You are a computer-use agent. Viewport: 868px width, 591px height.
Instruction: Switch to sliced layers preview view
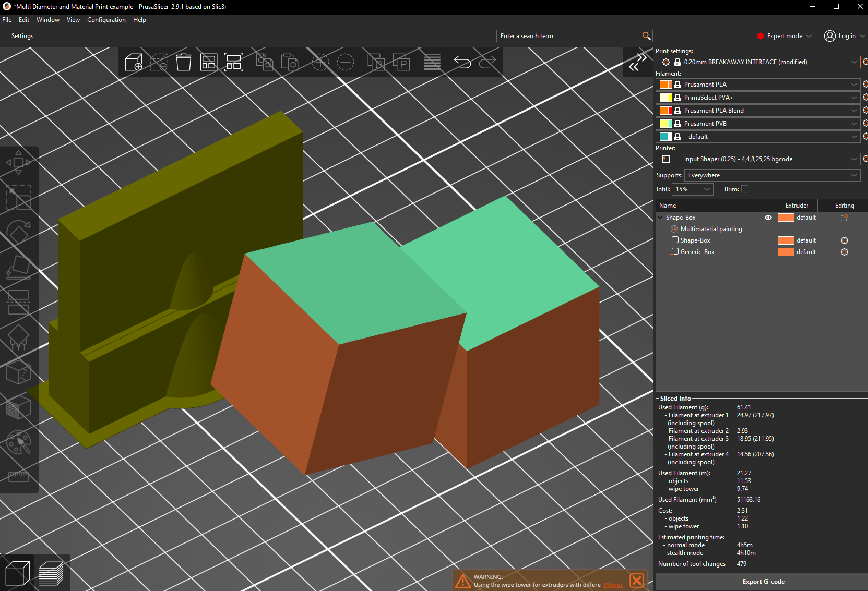point(51,573)
